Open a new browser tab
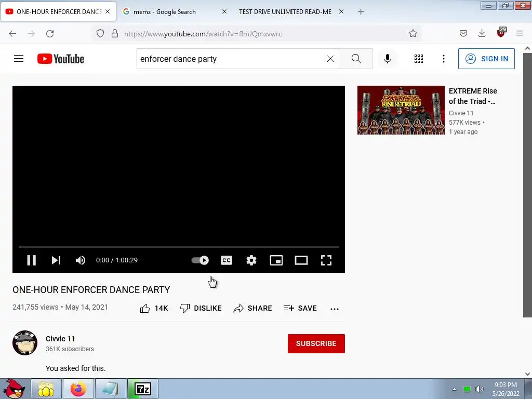532x399 pixels. coord(361,12)
